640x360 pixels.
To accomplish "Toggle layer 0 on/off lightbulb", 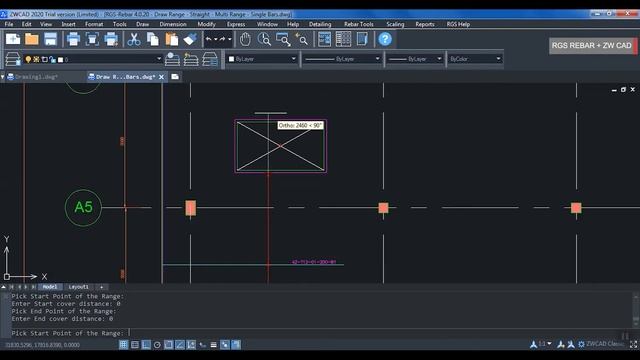I will click(x=28, y=60).
